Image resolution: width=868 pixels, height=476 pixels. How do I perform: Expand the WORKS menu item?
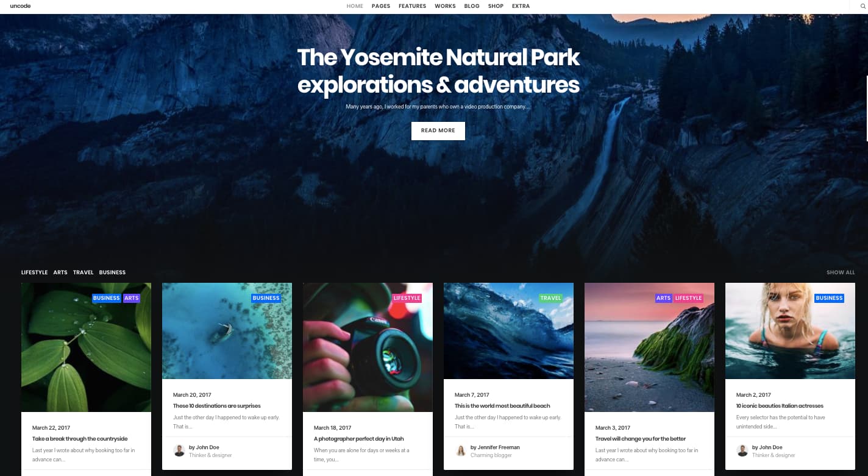click(x=445, y=6)
